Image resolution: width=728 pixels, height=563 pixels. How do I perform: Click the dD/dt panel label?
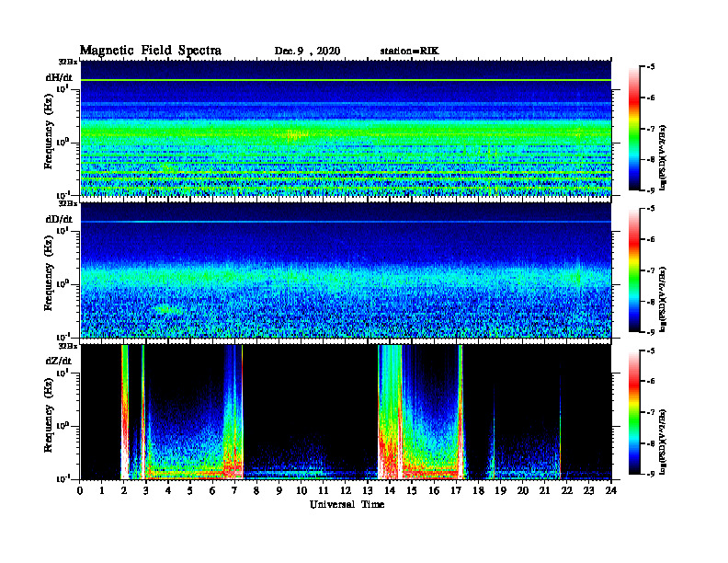click(x=59, y=219)
